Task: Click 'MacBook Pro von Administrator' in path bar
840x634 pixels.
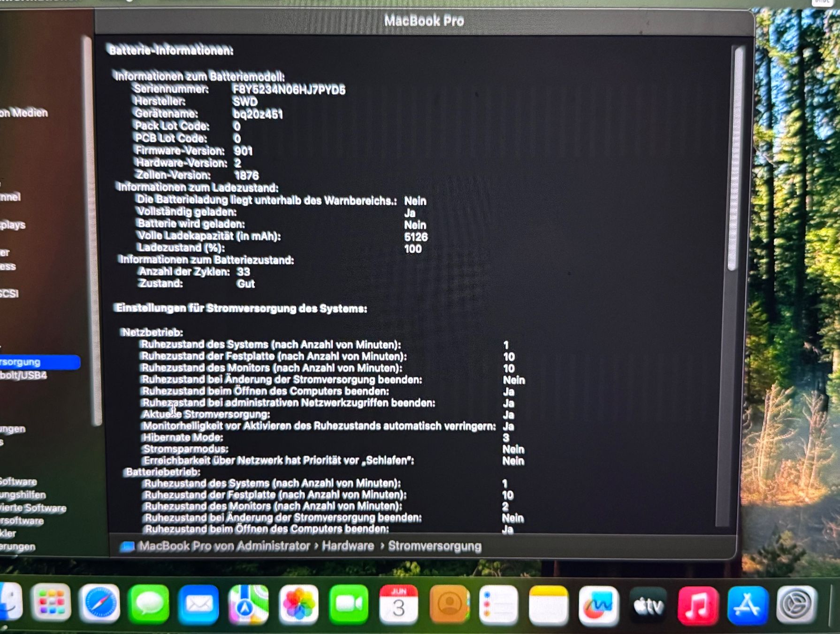Action: (224, 546)
